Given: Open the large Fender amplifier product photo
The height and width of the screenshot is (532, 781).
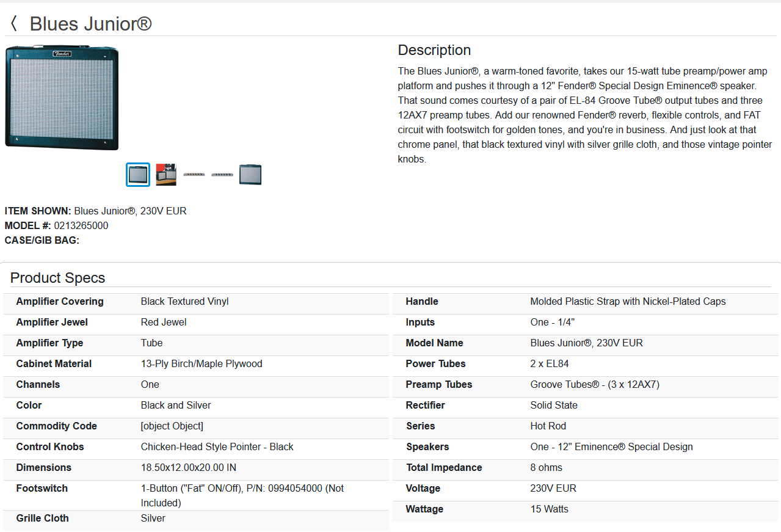Looking at the screenshot, I should click(62, 98).
